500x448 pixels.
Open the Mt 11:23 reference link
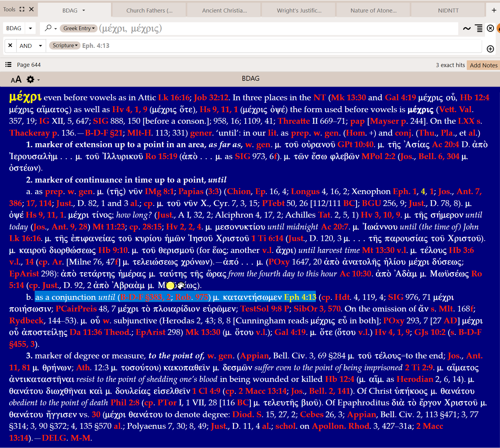pos(109,227)
